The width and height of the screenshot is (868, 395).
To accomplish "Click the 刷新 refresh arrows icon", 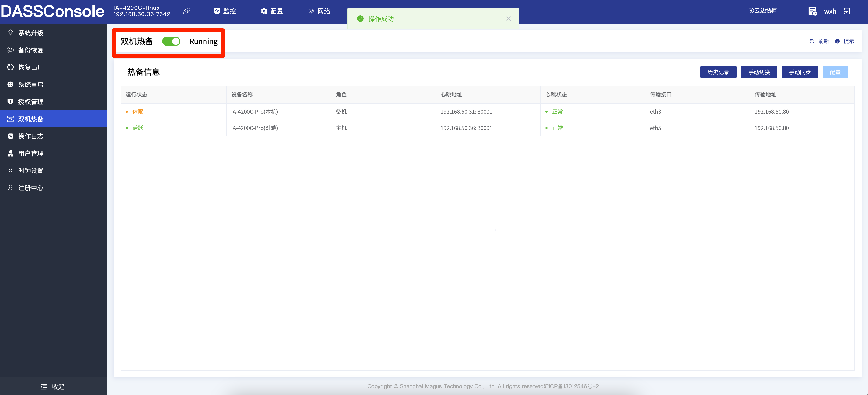I will [x=812, y=41].
